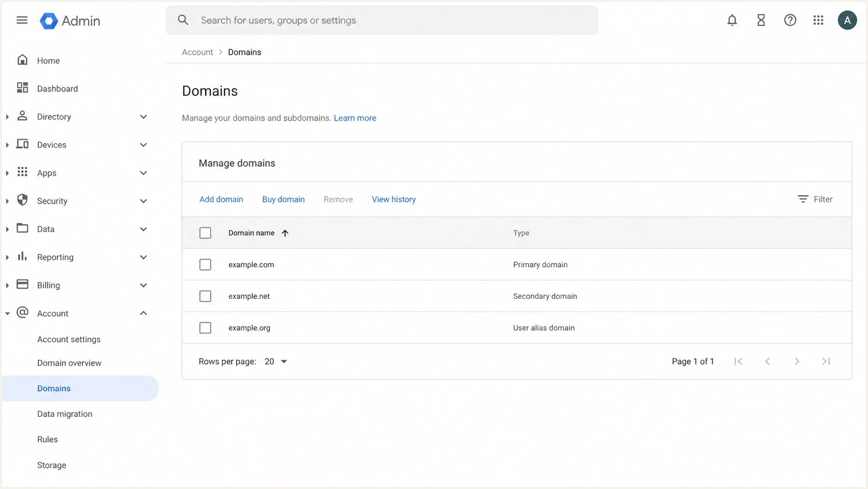Collapse the Account section chevron
This screenshot has height=489, width=868.
click(143, 313)
